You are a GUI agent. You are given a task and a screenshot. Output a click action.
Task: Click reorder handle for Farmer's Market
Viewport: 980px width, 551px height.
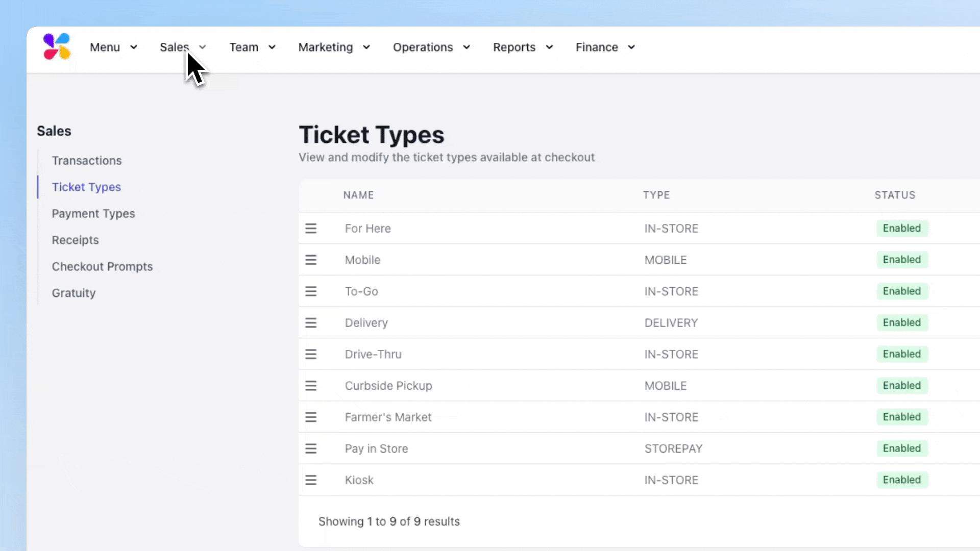tap(311, 417)
